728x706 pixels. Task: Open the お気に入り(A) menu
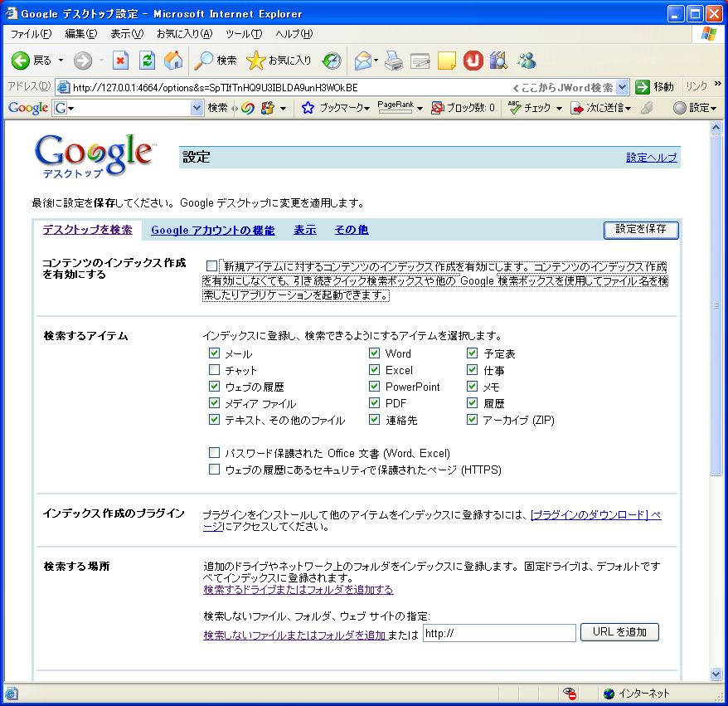pos(185,34)
